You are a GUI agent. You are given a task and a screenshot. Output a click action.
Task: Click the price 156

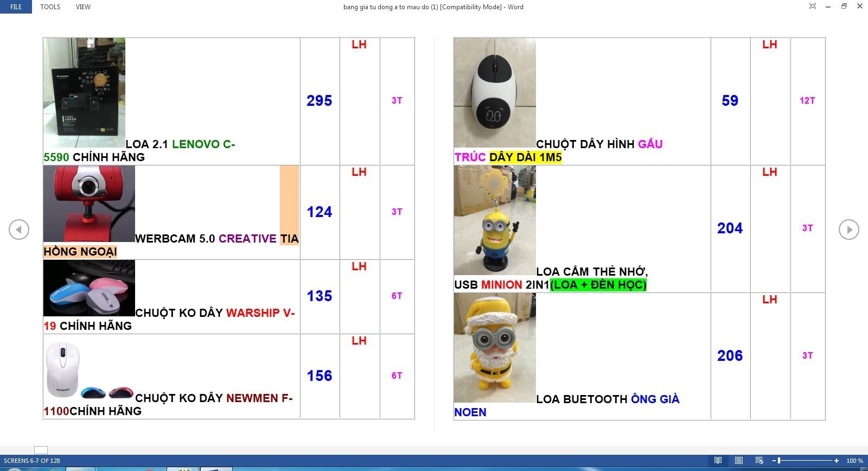point(320,376)
